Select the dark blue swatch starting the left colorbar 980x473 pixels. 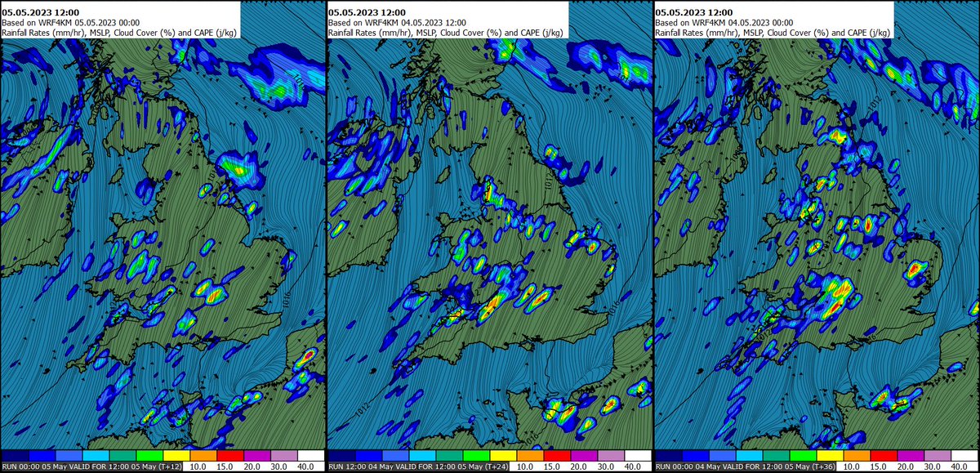14,458
